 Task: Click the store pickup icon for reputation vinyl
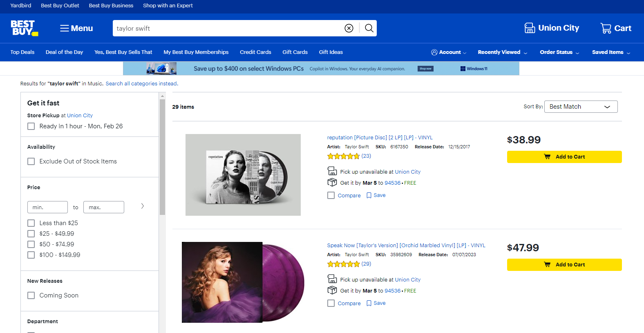coord(332,171)
